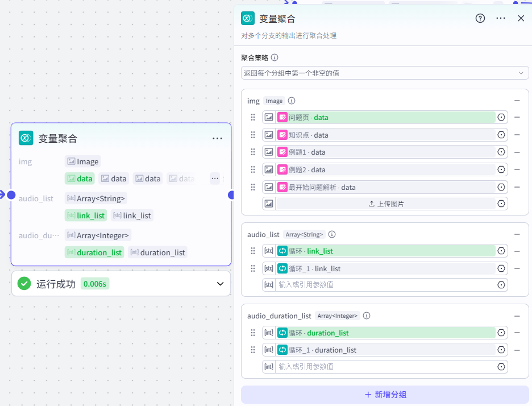Click the drag handle for 例题2 - data
Screen dimensions: 532x406
(253, 169)
